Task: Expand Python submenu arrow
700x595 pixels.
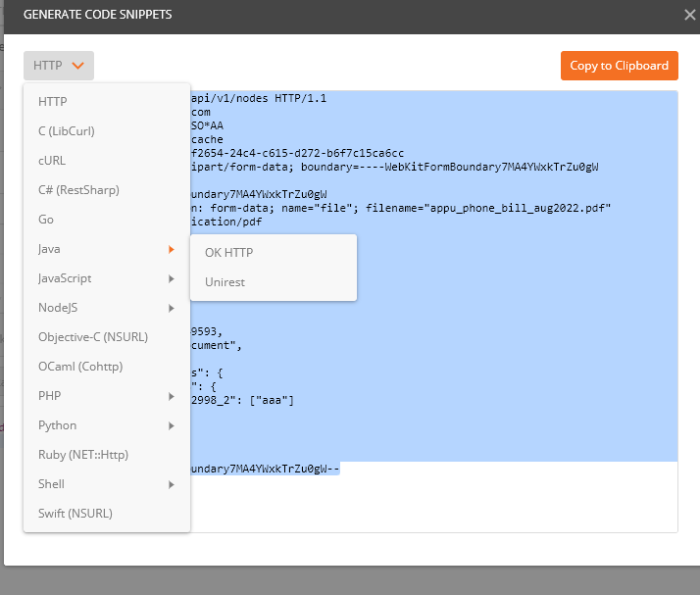Action: (x=171, y=425)
